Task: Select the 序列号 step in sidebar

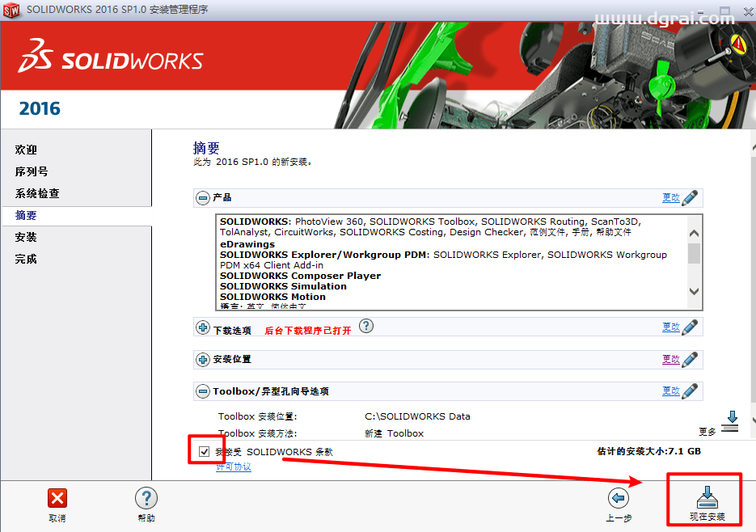Action: point(32,171)
